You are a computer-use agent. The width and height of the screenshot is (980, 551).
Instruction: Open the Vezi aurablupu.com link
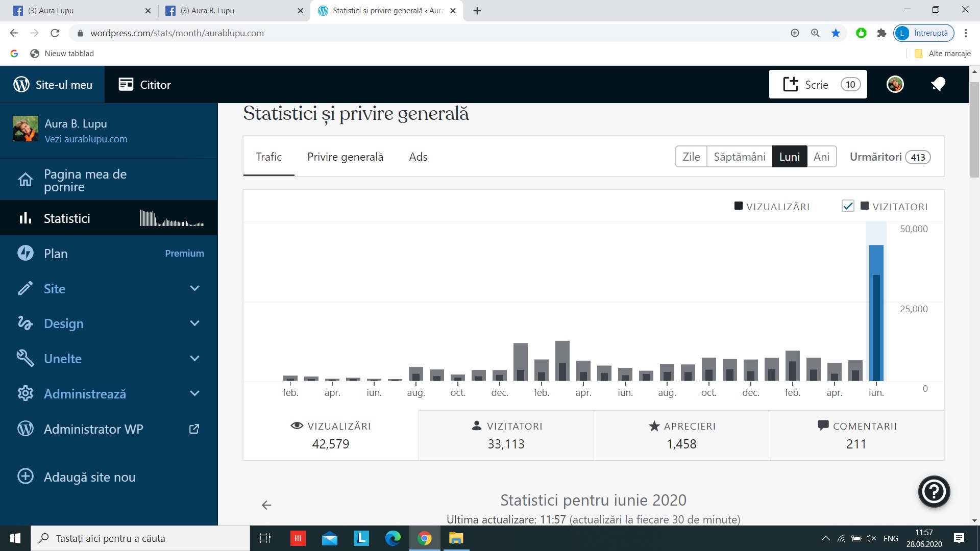[x=86, y=139]
